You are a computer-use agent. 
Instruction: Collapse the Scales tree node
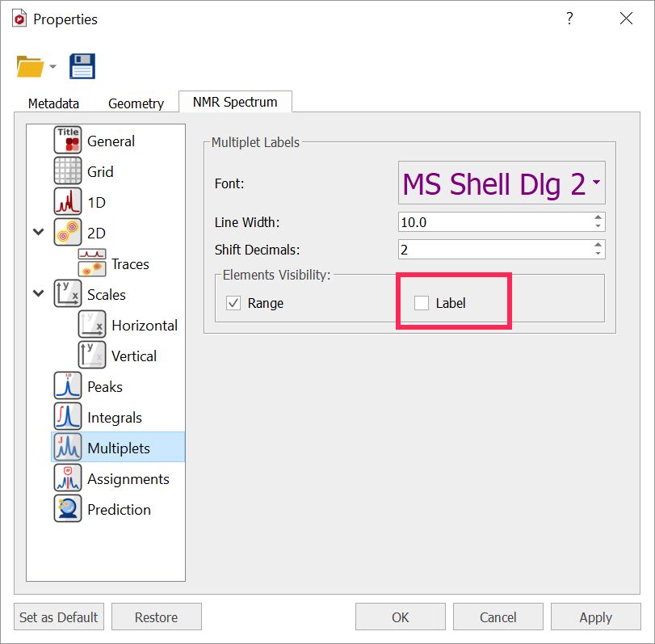coord(38,294)
